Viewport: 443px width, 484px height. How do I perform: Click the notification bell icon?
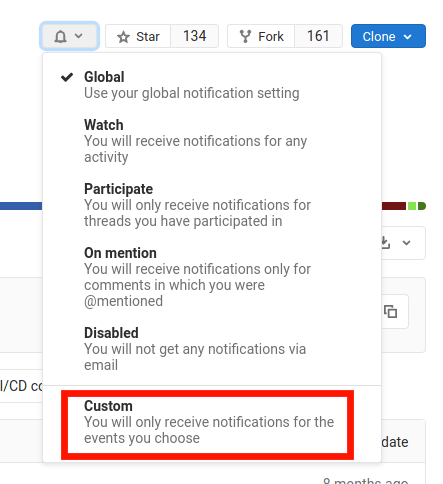pyautogui.click(x=60, y=36)
